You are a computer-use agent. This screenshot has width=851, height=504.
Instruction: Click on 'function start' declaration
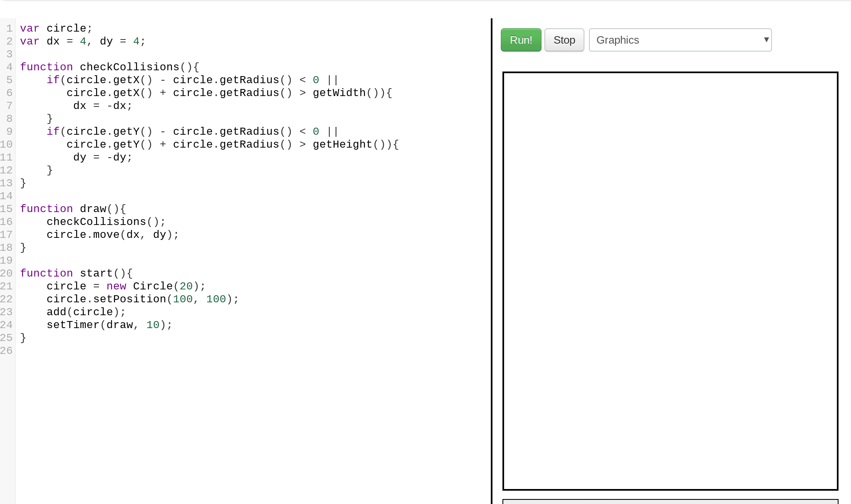click(76, 273)
